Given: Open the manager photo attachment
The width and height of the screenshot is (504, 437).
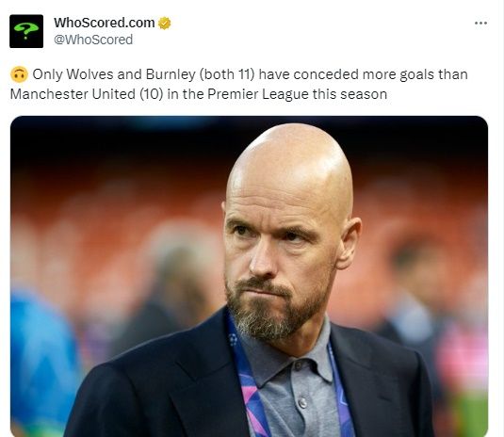Looking at the screenshot, I should coord(249,276).
